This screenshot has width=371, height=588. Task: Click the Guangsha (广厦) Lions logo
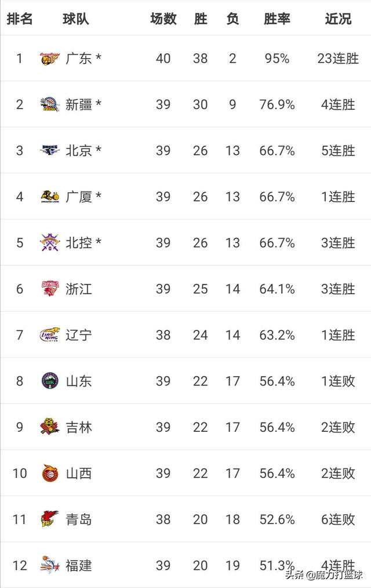pos(50,197)
